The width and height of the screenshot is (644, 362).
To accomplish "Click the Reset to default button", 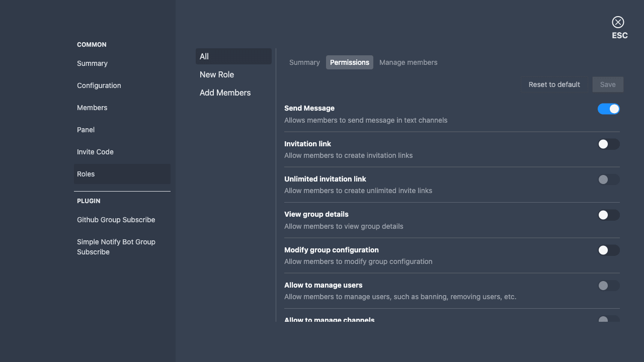I will click(x=554, y=84).
